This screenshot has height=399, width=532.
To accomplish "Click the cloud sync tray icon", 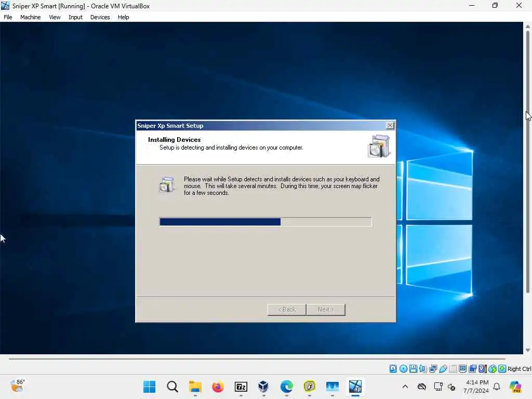I will point(422,387).
